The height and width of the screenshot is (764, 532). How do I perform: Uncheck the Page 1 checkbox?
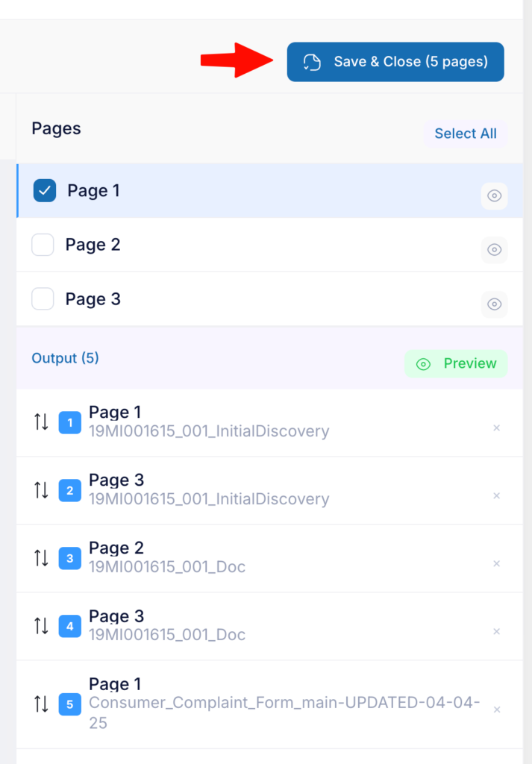pyautogui.click(x=44, y=190)
